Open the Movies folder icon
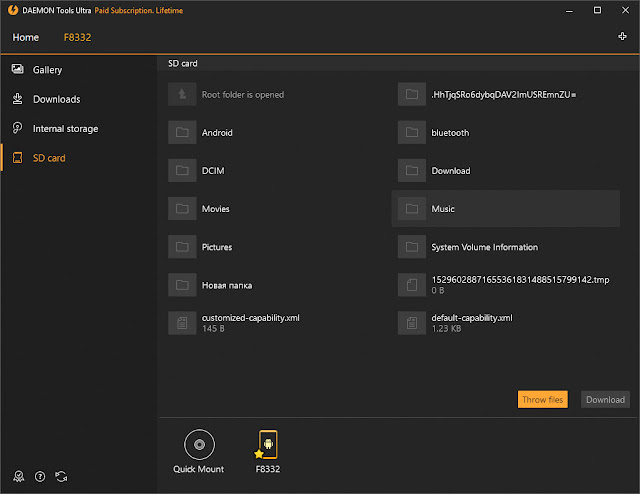This screenshot has width=640, height=494. point(182,209)
